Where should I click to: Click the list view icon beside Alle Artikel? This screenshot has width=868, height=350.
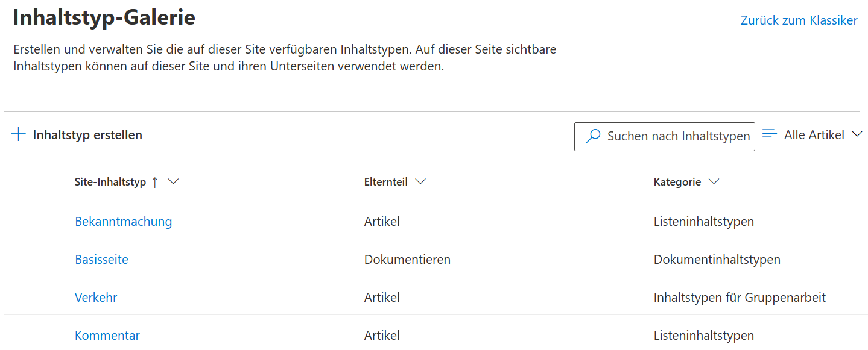769,134
